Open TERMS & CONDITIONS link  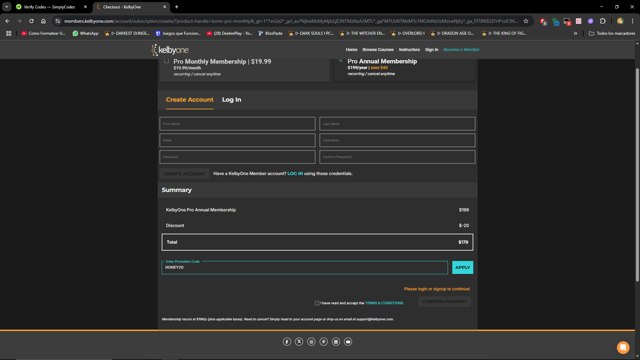click(384, 303)
